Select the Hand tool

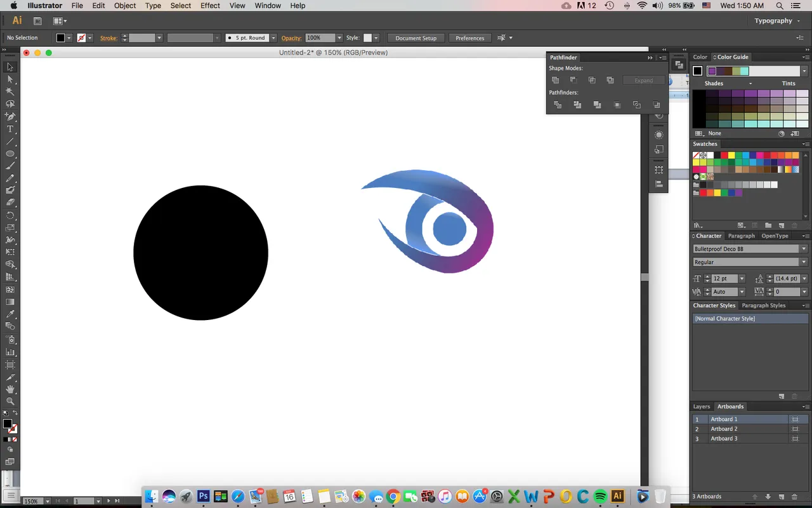tap(10, 389)
